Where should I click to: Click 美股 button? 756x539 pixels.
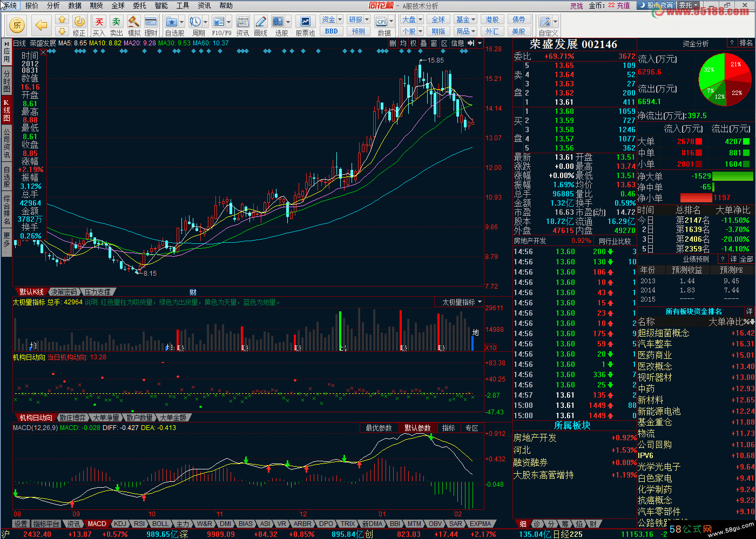(519, 31)
